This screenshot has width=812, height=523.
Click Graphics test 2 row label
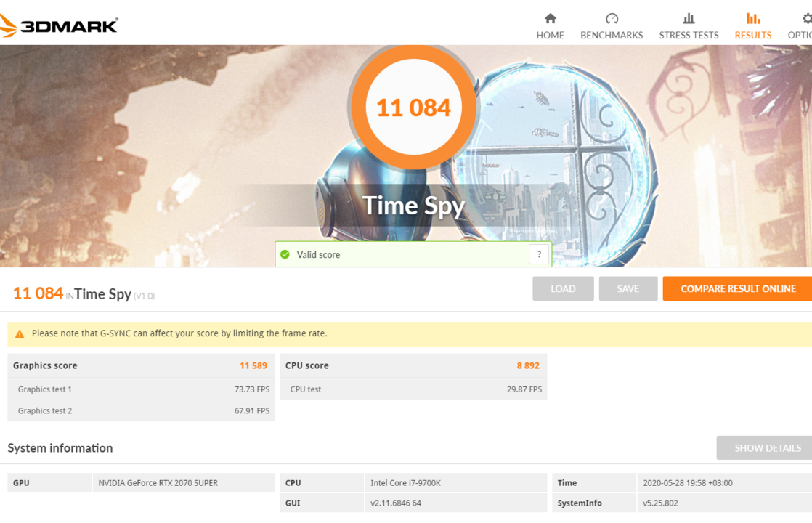[x=45, y=410]
